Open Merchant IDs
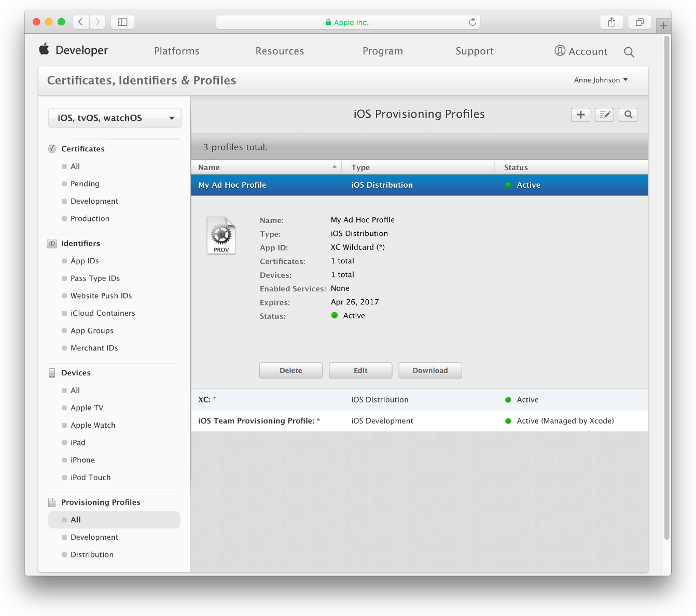Viewport: 696px width, 616px height. point(94,348)
